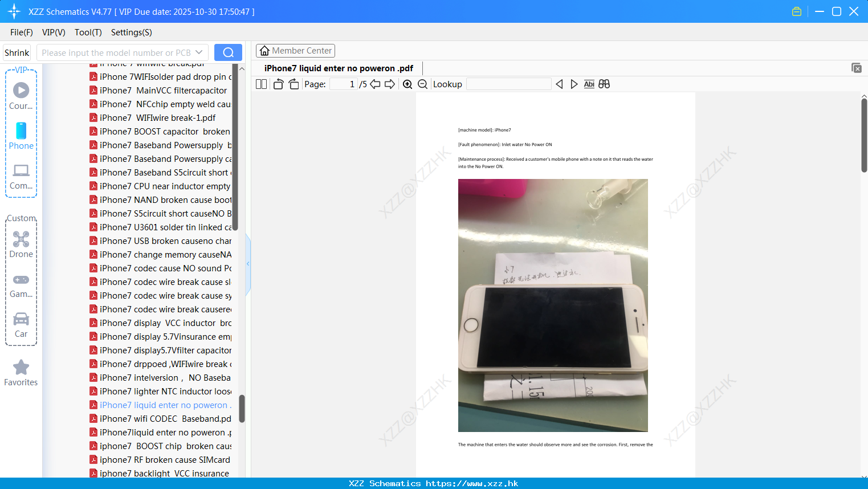This screenshot has height=489, width=868.
Task: Click the PDF viewer vertical scrollbar
Action: click(x=864, y=135)
